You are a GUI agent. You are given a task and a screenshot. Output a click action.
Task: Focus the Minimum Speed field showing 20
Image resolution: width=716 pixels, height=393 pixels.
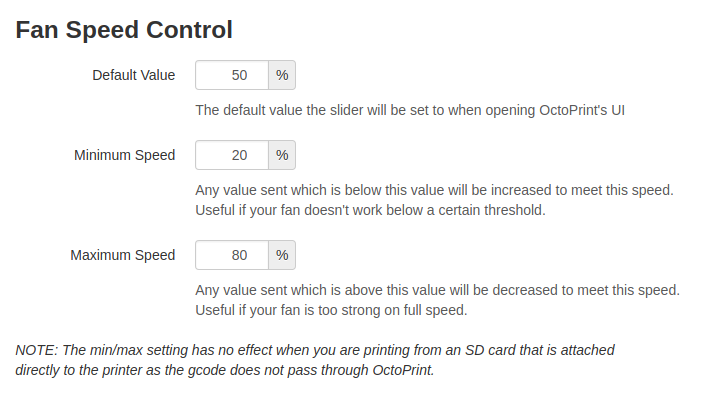click(232, 155)
